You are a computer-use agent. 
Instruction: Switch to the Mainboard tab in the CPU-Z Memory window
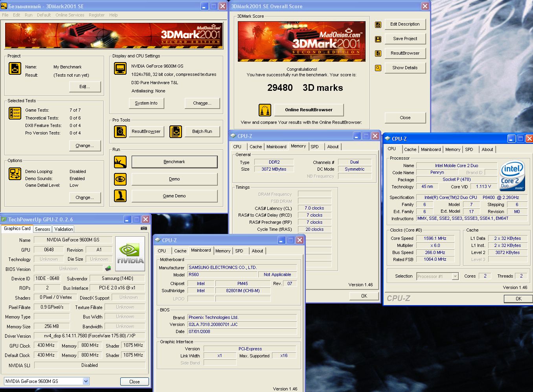click(x=276, y=147)
